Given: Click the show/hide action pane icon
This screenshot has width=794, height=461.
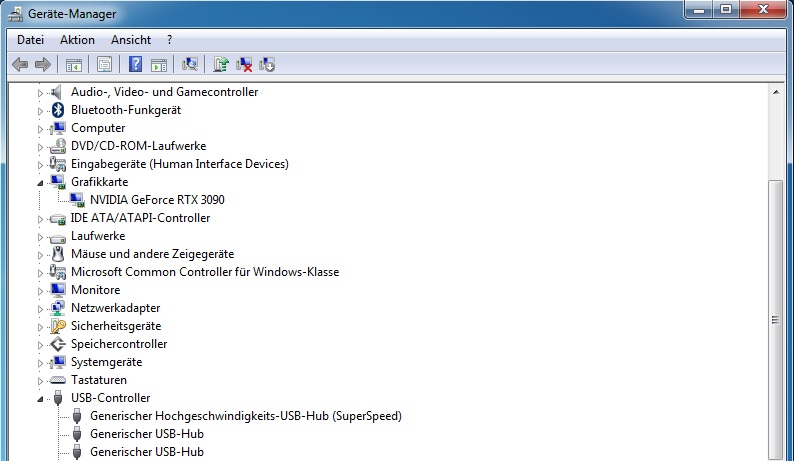Looking at the screenshot, I should (x=159, y=65).
